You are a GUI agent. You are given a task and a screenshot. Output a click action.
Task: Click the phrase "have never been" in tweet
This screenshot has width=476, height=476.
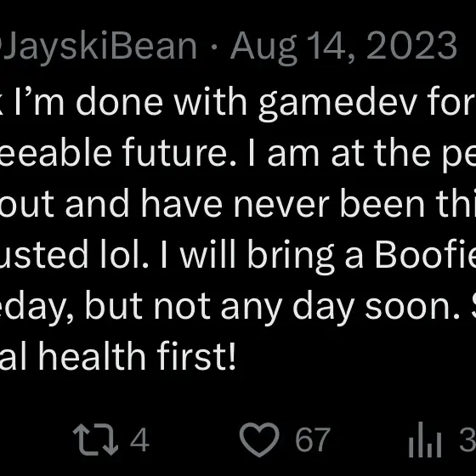point(283,202)
